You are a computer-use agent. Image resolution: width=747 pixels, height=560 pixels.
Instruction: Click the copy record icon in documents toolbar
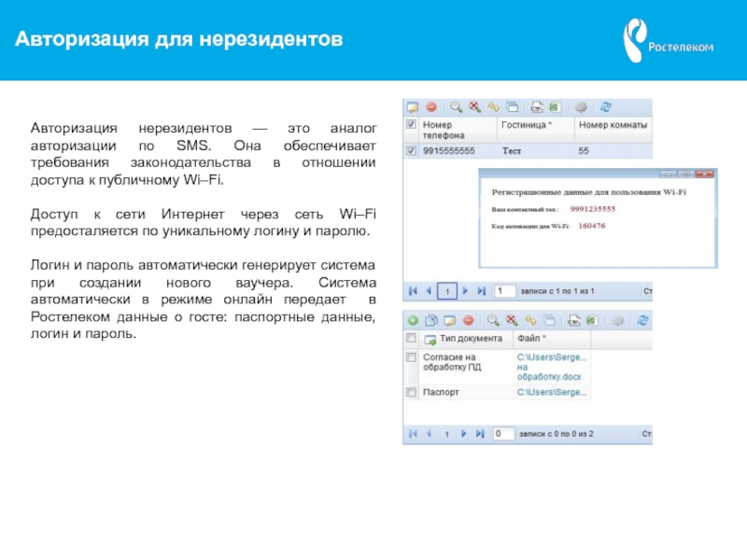click(x=431, y=320)
